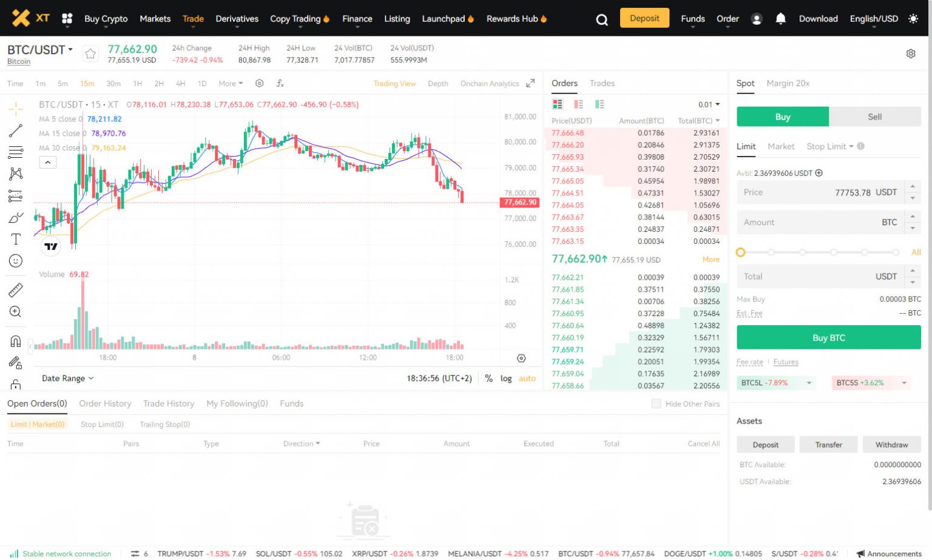Click the search magnifier icon
This screenshot has height=560, width=932.
click(602, 19)
